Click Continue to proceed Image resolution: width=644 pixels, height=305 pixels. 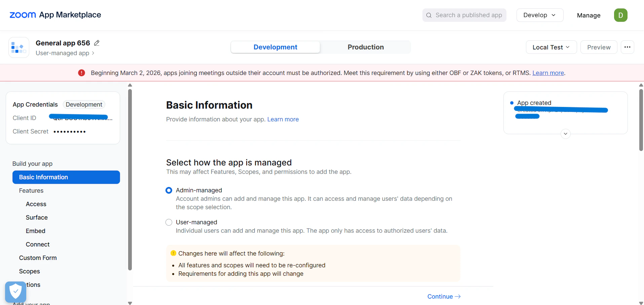pos(444,297)
